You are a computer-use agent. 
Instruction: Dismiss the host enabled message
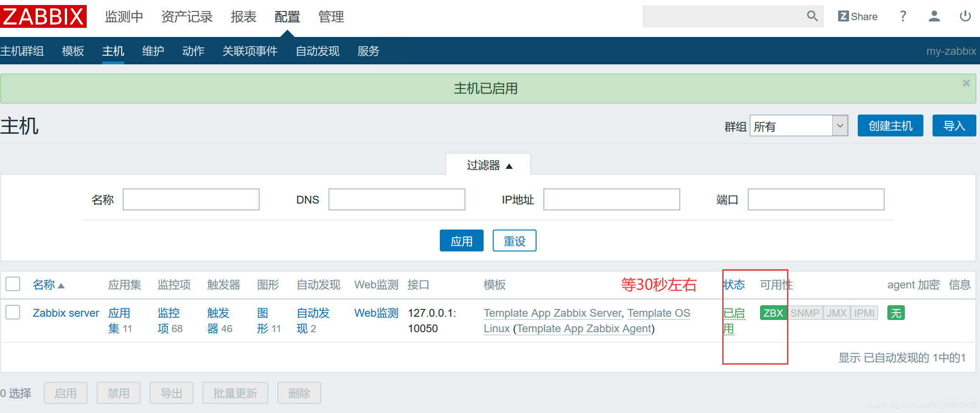click(966, 83)
